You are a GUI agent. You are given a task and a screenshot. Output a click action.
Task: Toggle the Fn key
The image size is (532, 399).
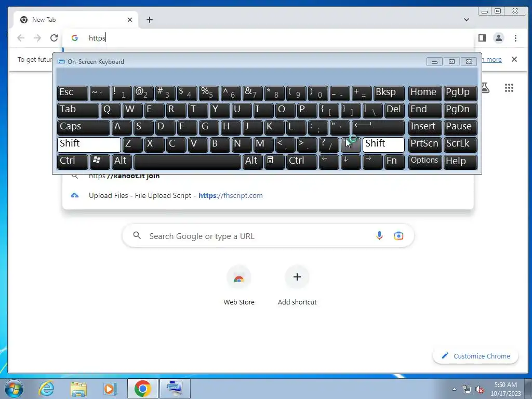click(394, 162)
